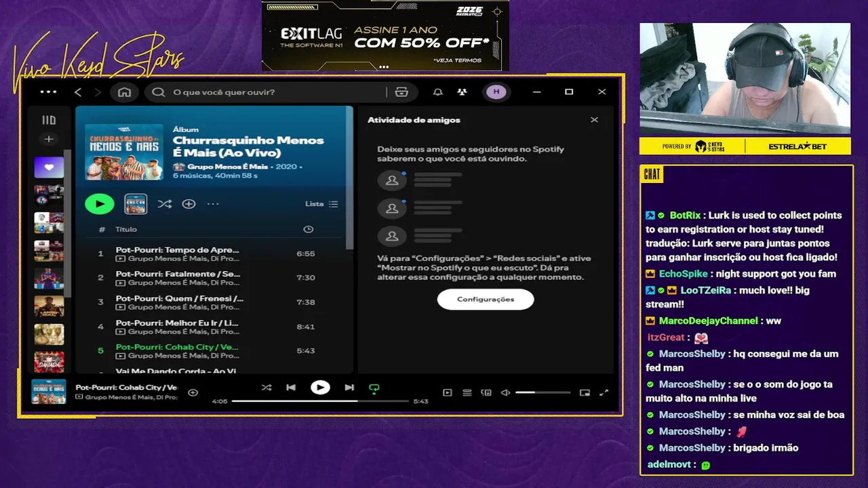Click album cover art in header
The width and height of the screenshot is (868, 488).
[x=124, y=152]
